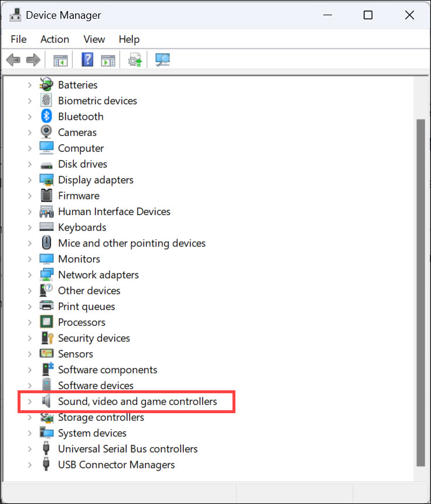Screen dimensions: 431x504
Task: Click the Processors chip icon
Action: (46, 322)
